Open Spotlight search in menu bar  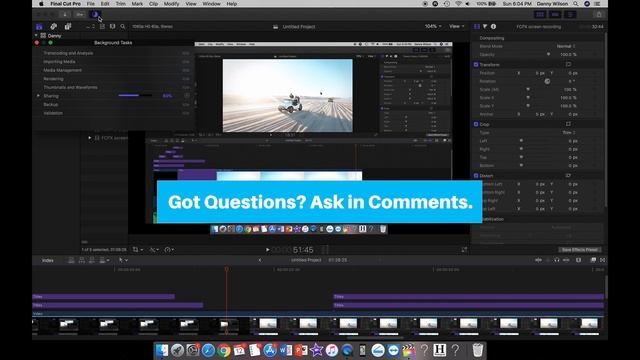click(x=576, y=4)
